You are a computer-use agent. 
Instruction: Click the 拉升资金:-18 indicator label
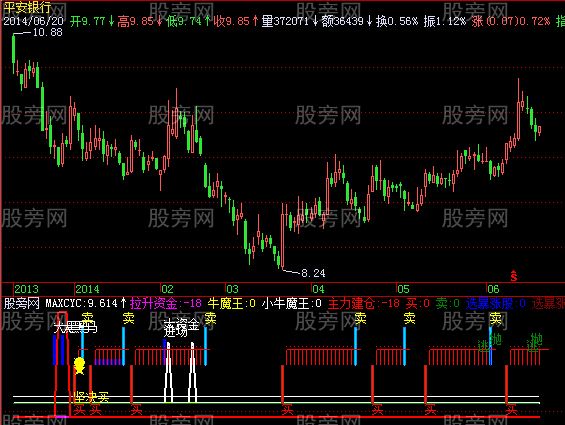tap(166, 303)
